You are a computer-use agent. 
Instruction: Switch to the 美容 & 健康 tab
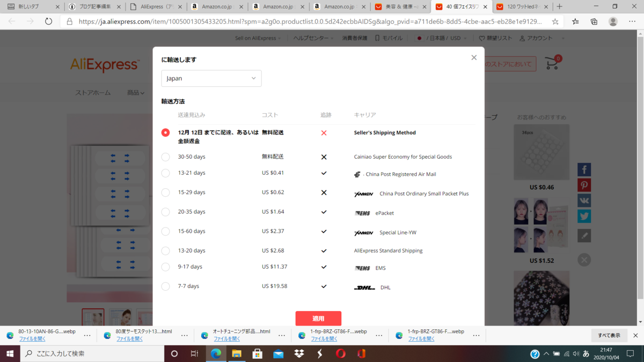[x=400, y=7]
